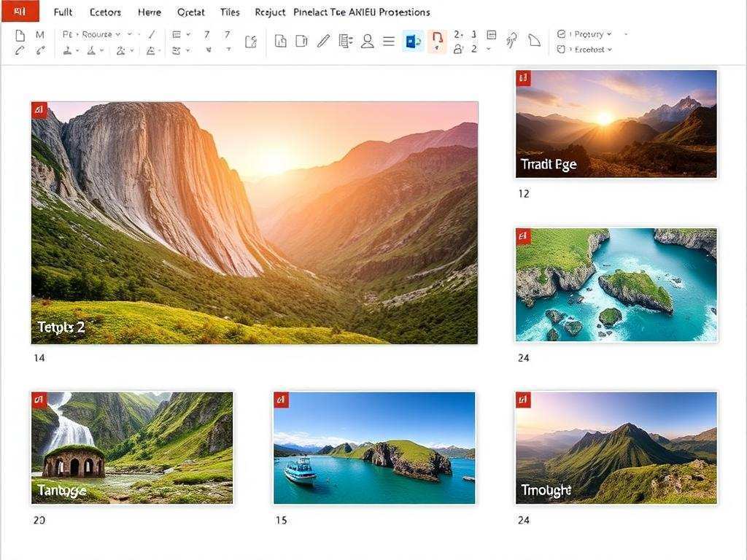Image resolution: width=747 pixels, height=560 pixels.
Task: Select the large Tetpts 2 mountain slide
Action: click(254, 222)
